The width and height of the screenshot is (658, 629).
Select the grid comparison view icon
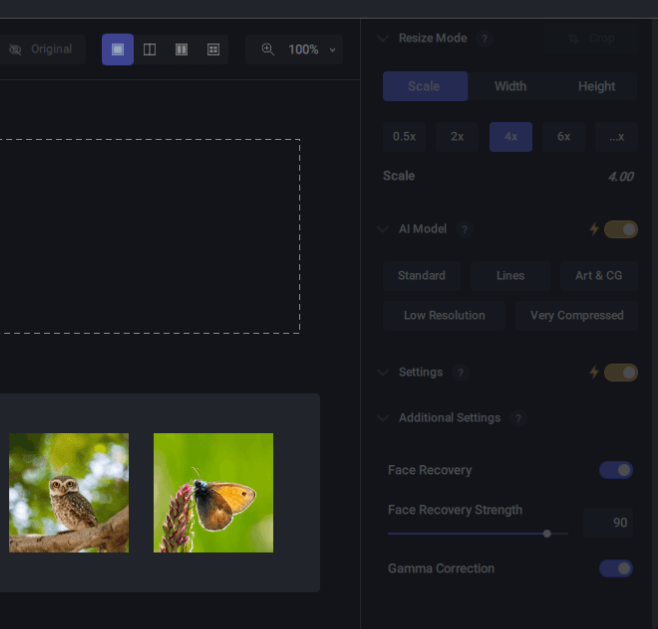coord(213,49)
